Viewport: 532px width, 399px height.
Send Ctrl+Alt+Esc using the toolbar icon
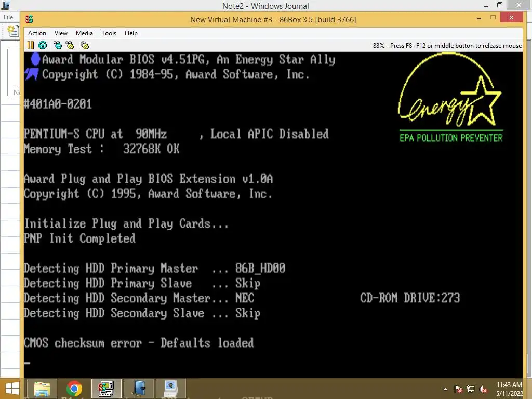pyautogui.click(x=70, y=45)
